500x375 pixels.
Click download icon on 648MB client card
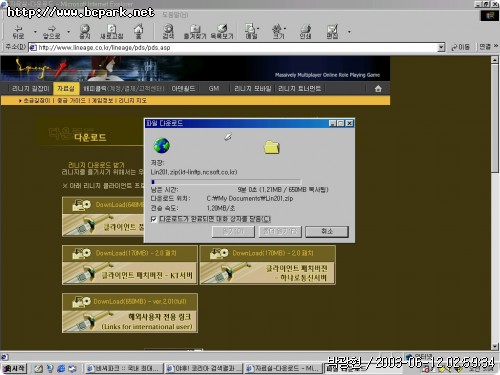point(81,205)
